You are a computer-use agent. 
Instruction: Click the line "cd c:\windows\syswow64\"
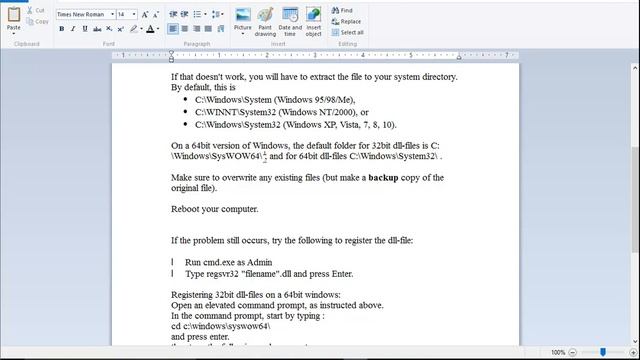pos(221,326)
